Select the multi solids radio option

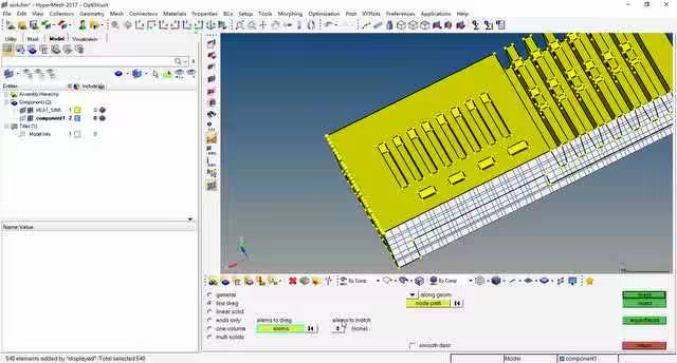coord(210,337)
